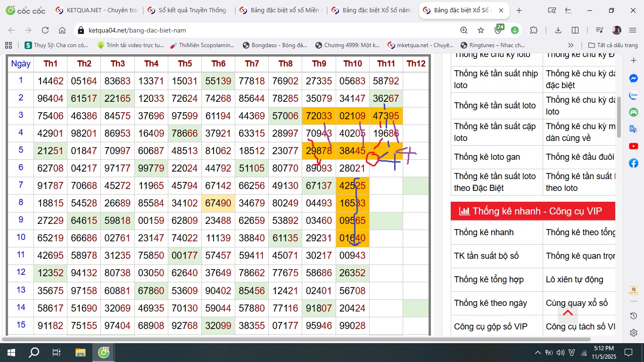Open the extensions puzzle icon

pyautogui.click(x=534, y=30)
